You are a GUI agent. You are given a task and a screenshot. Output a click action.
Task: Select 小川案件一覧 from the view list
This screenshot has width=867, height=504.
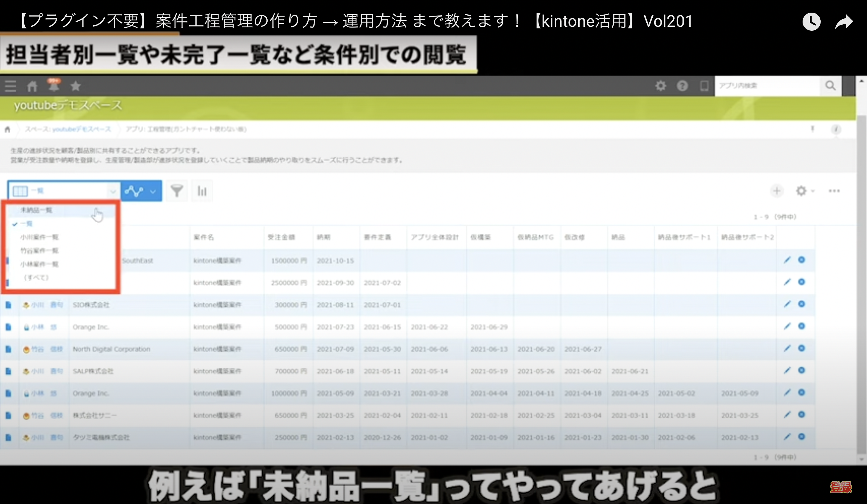click(39, 237)
